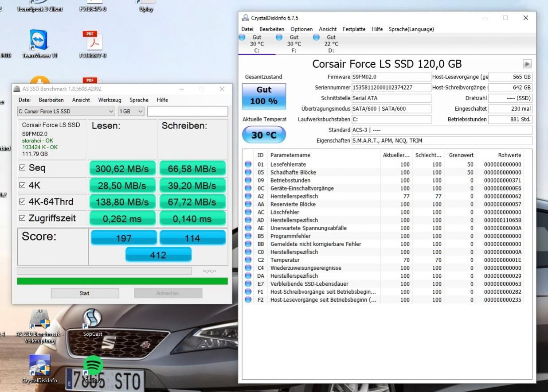Launch AS SSD Benchmark desktop shortcut
Image resolution: width=548 pixels, height=392 pixels.
(39, 327)
